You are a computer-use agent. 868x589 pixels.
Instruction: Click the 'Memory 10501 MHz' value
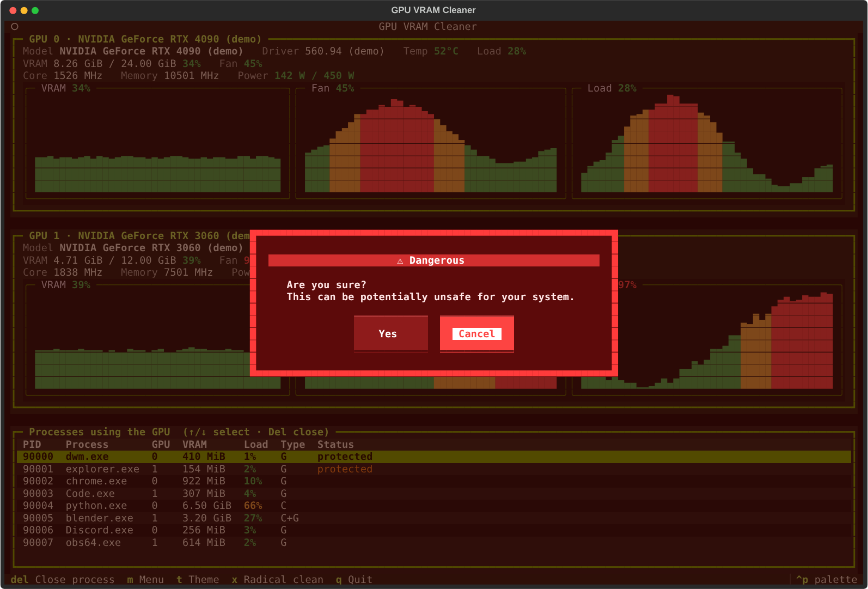pyautogui.click(x=169, y=76)
